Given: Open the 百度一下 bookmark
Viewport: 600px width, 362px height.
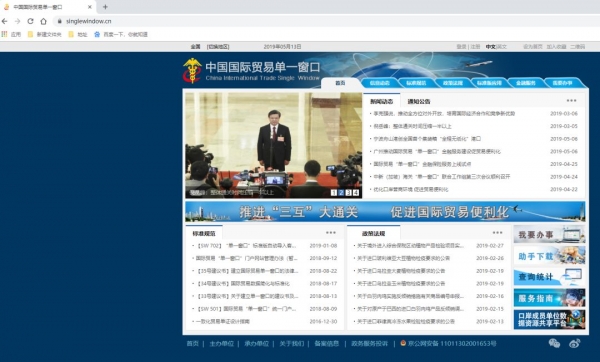Looking at the screenshot, I should (121, 34).
